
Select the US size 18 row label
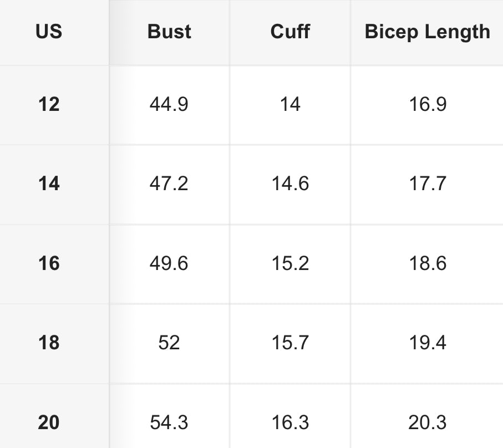[x=49, y=343]
